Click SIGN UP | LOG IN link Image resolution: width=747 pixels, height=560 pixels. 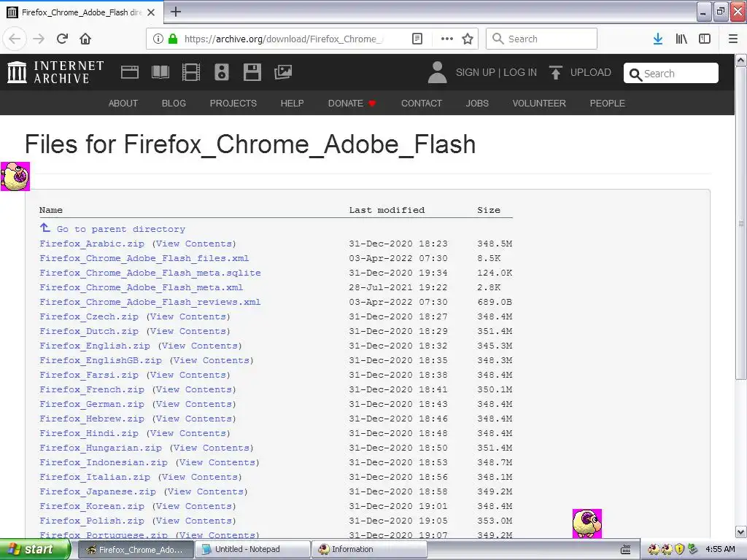(496, 72)
